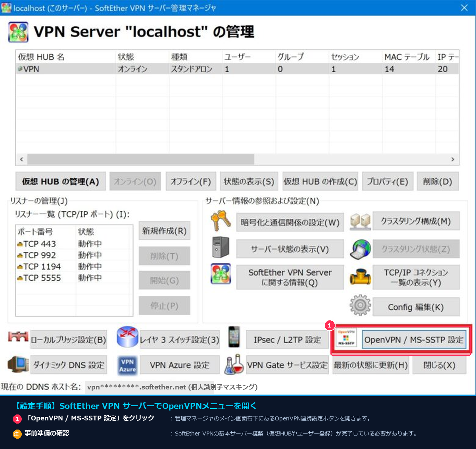Select listener TCP 443 row
476x449 pixels.
pos(74,244)
